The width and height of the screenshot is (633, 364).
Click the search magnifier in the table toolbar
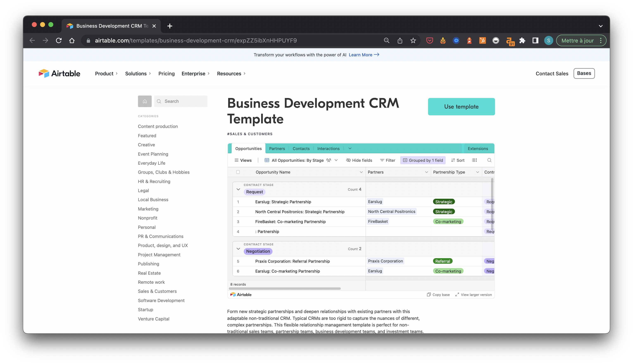point(489,160)
